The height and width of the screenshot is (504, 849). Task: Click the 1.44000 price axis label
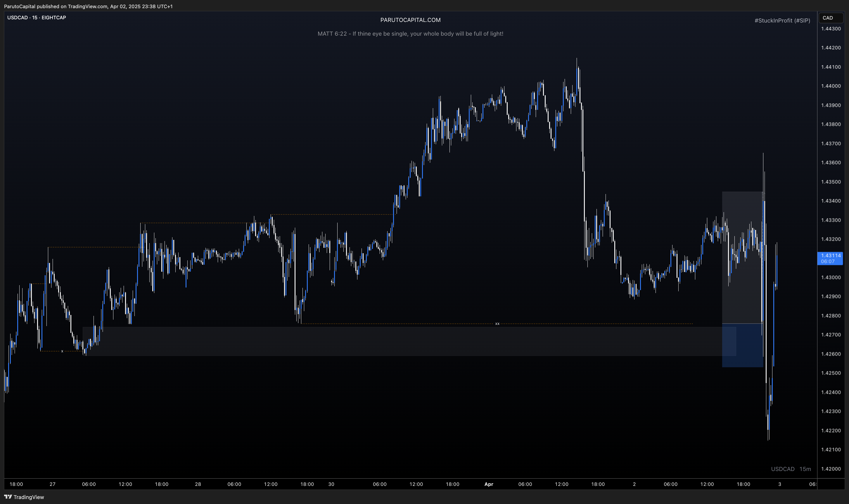click(831, 86)
